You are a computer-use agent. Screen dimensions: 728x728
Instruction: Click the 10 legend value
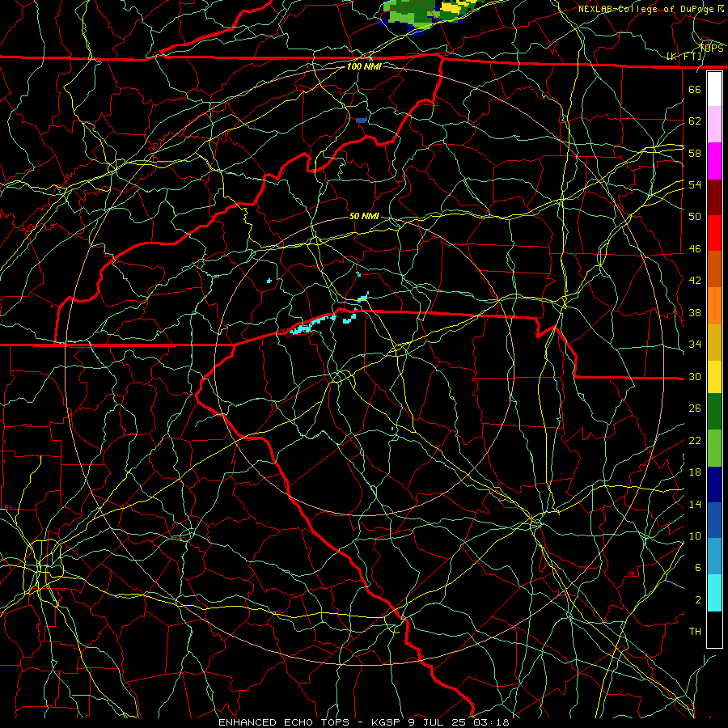click(x=695, y=535)
